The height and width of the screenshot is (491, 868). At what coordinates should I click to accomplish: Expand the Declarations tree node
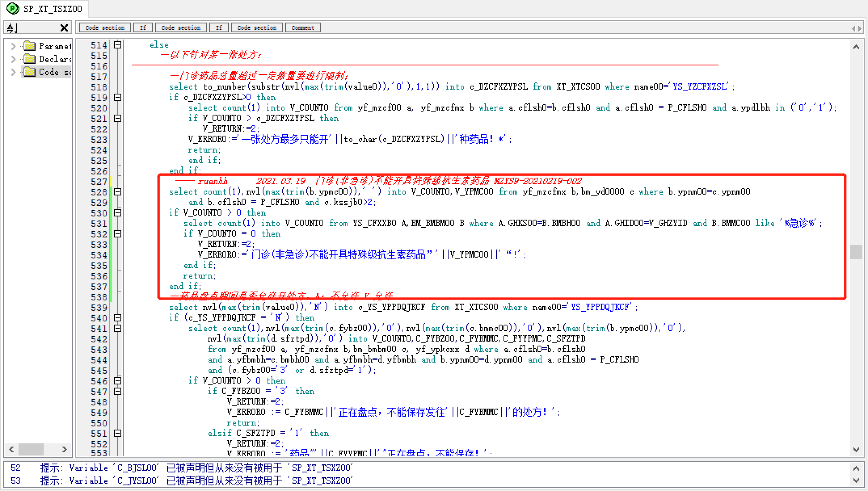(13, 59)
